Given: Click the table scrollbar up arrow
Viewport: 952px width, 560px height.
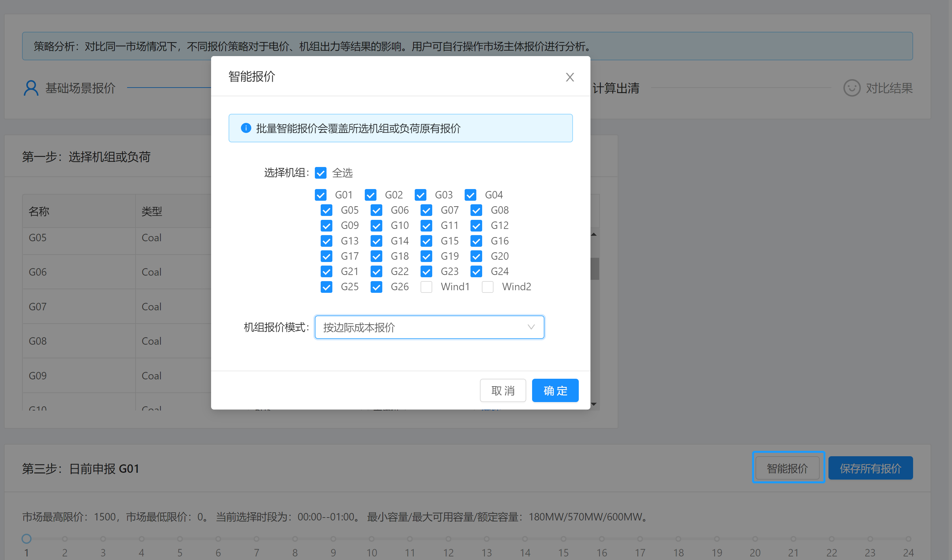Looking at the screenshot, I should point(594,235).
